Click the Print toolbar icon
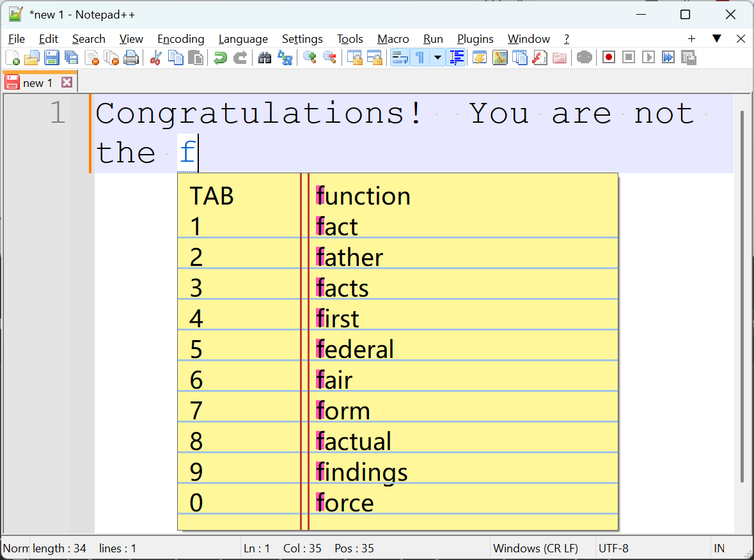This screenshot has height=560, width=754. [x=131, y=58]
